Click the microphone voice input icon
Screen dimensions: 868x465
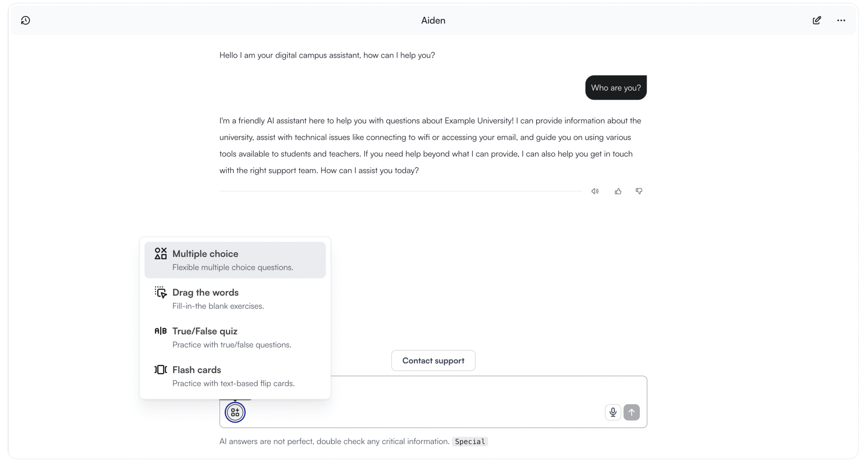point(613,412)
